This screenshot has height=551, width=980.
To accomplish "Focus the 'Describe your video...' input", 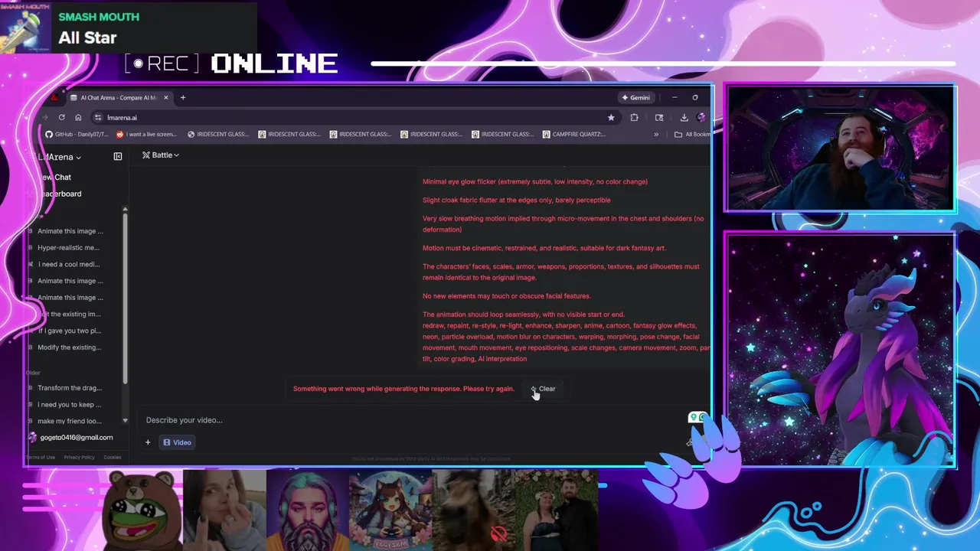I will tap(413, 420).
